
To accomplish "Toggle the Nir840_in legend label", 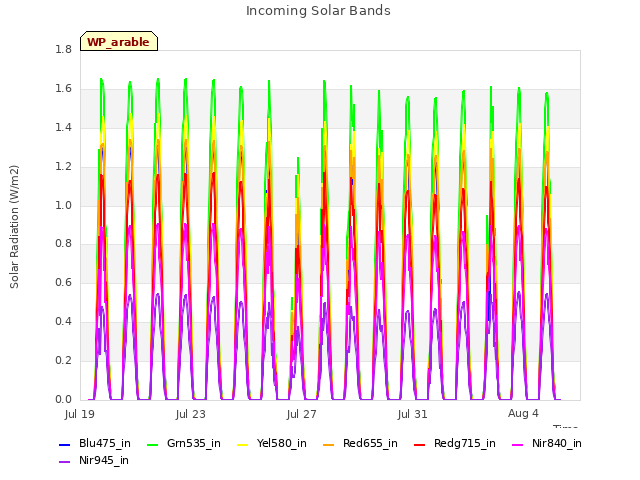I will [557, 444].
